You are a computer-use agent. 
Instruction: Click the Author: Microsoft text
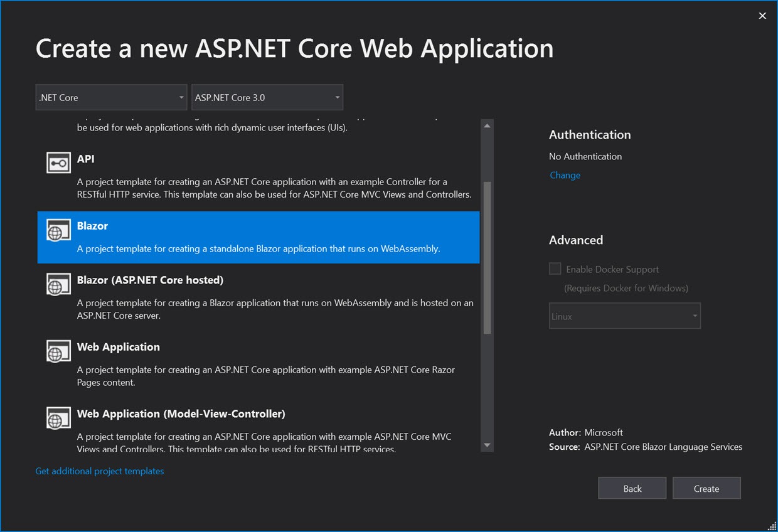pos(586,432)
